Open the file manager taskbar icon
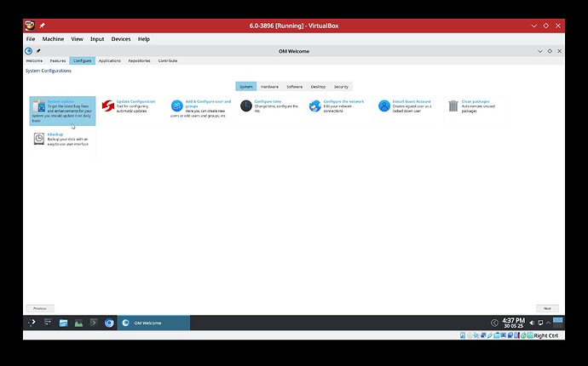 63,323
